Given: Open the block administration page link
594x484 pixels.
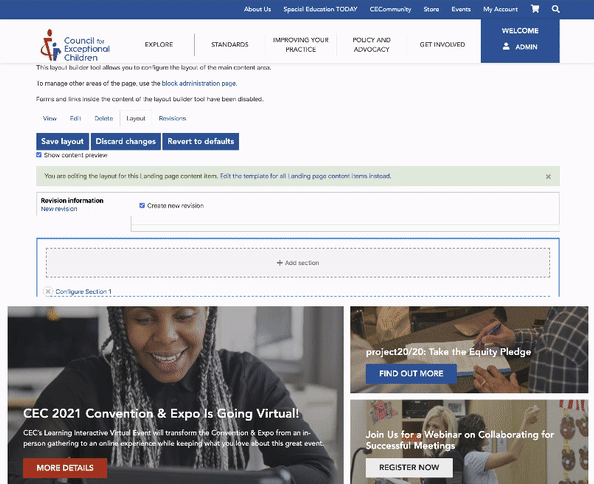Looking at the screenshot, I should tap(199, 83).
